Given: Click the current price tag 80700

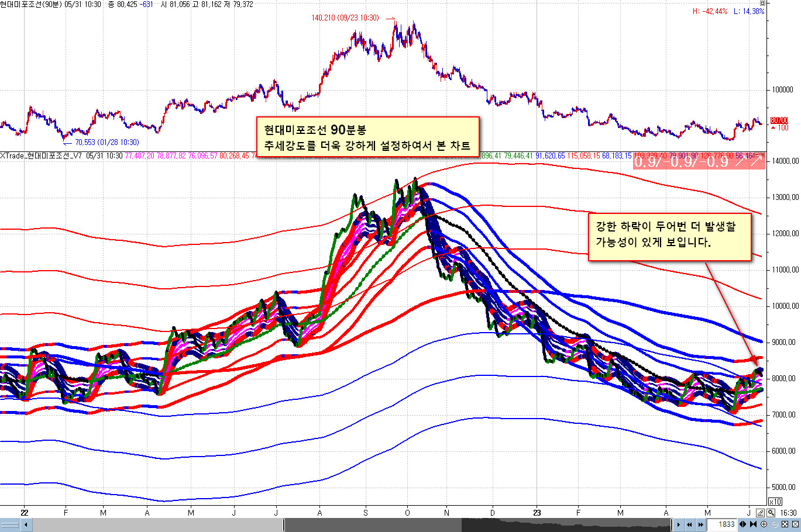Looking at the screenshot, I should pyautogui.click(x=779, y=120).
